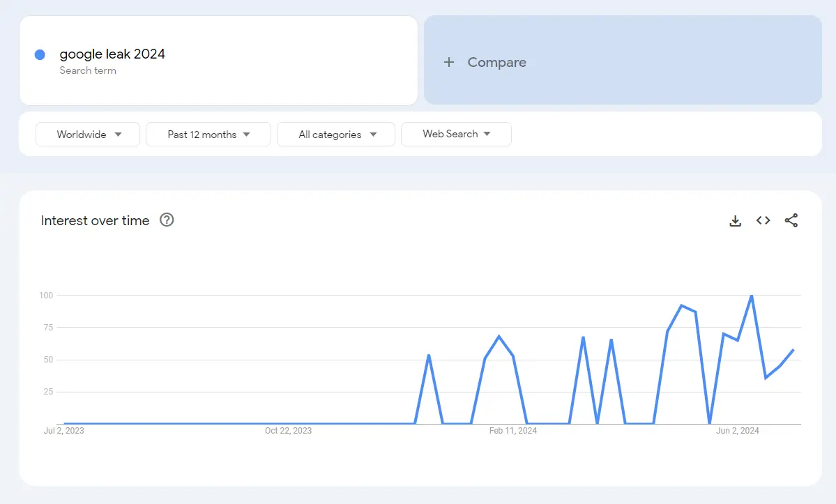
Task: Click the plus icon beside Compare
Action: pyautogui.click(x=449, y=62)
